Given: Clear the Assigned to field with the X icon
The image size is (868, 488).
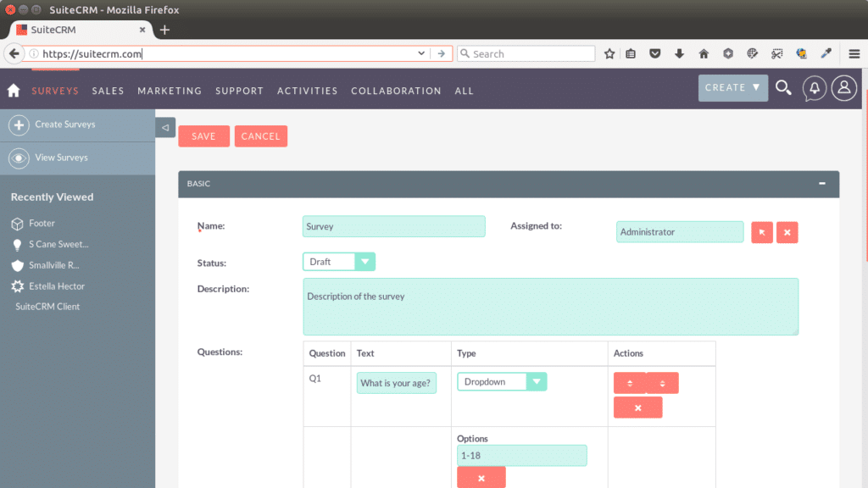Looking at the screenshot, I should 787,232.
